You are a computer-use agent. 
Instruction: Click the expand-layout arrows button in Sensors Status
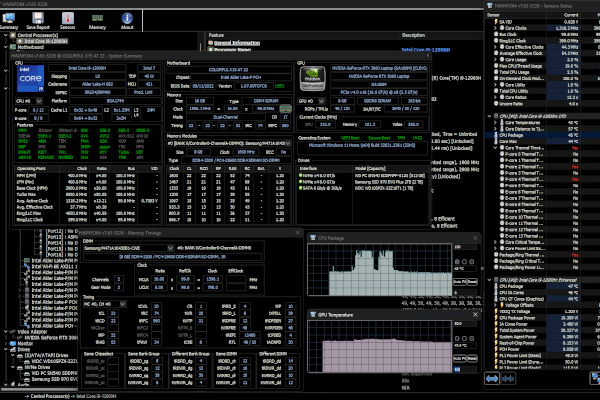(x=492, y=379)
